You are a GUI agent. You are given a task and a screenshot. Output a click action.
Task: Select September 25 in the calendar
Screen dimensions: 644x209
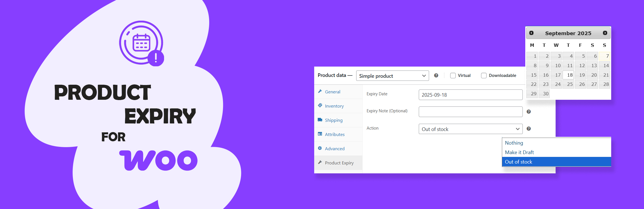tap(568, 84)
